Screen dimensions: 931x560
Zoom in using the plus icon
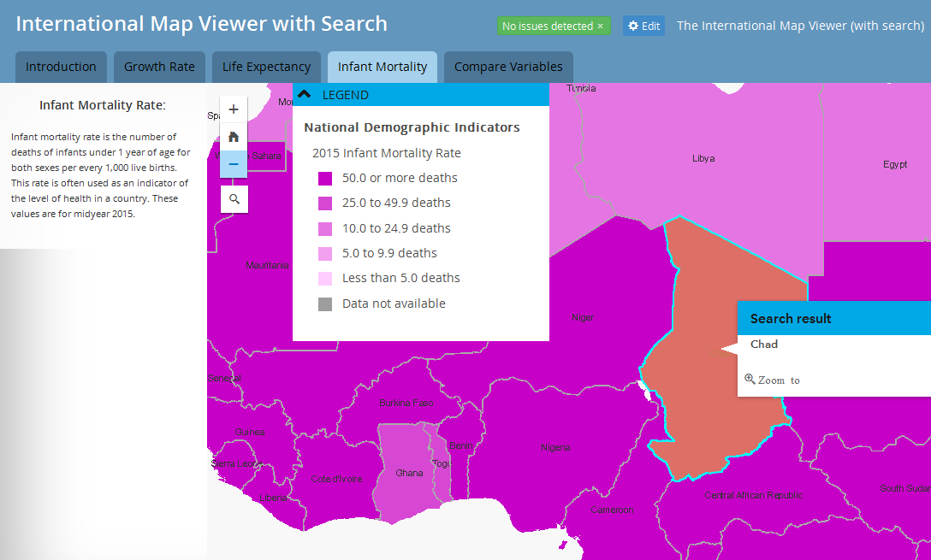pos(233,109)
